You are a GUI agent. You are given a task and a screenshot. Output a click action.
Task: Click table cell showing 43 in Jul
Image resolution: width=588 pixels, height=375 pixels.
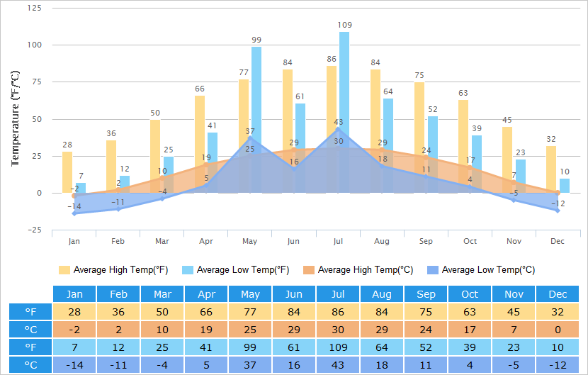click(338, 365)
